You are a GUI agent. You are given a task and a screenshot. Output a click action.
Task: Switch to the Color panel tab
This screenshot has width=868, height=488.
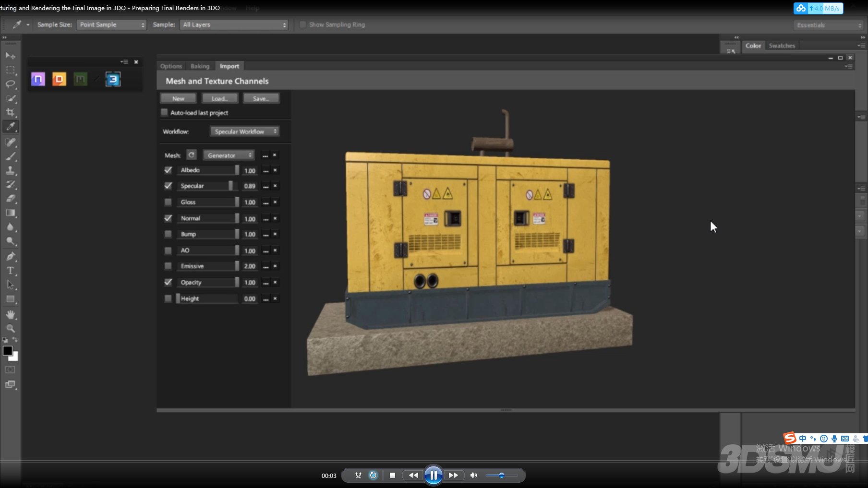(x=753, y=46)
